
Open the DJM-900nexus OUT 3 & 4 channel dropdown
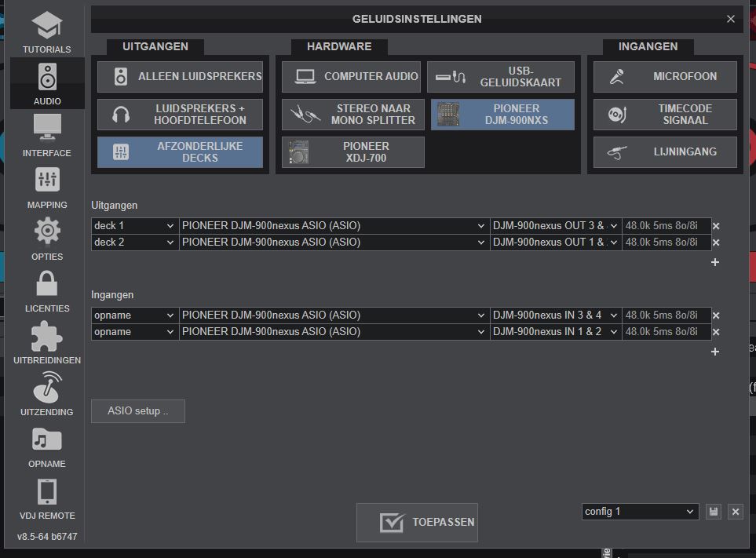pos(556,225)
